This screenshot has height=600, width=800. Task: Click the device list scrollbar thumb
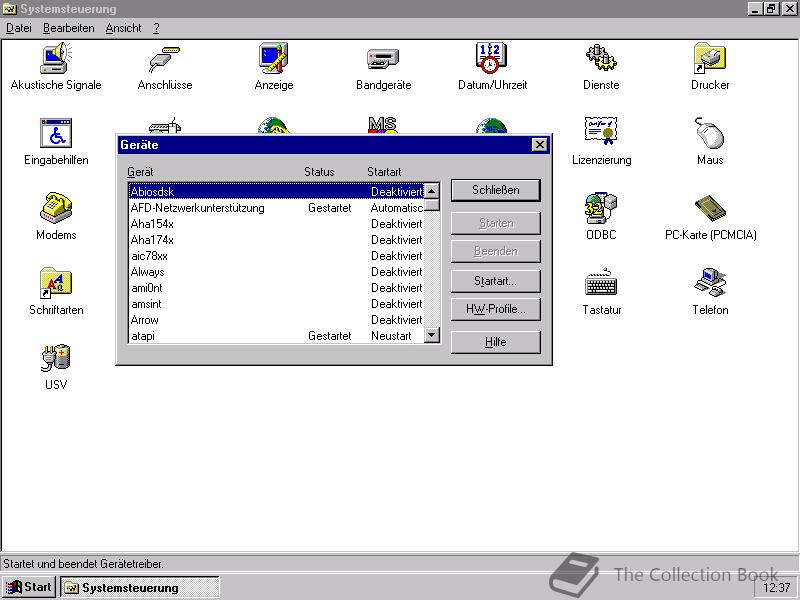(x=432, y=205)
